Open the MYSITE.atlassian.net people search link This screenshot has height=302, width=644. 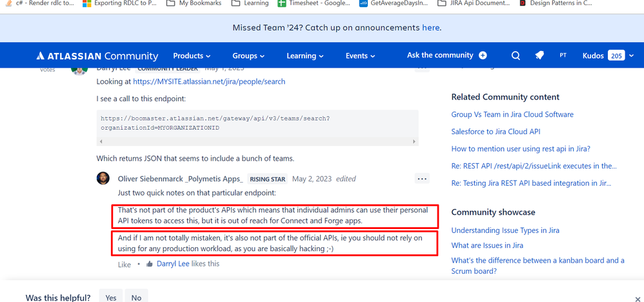[209, 81]
